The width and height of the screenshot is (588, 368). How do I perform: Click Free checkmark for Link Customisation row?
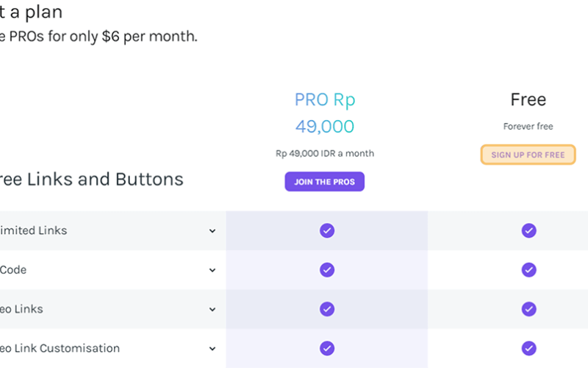528,348
